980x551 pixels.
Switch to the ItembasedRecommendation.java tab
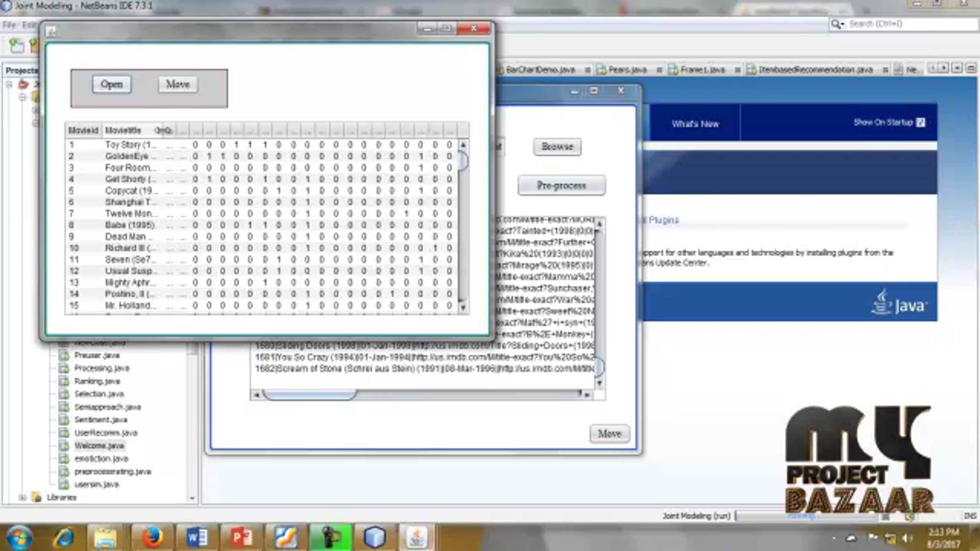tap(815, 70)
